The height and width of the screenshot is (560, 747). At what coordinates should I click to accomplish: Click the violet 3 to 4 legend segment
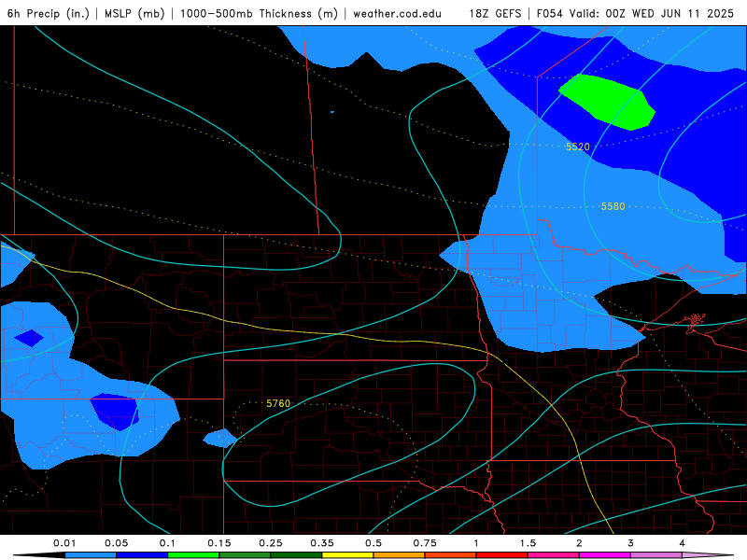click(656, 555)
